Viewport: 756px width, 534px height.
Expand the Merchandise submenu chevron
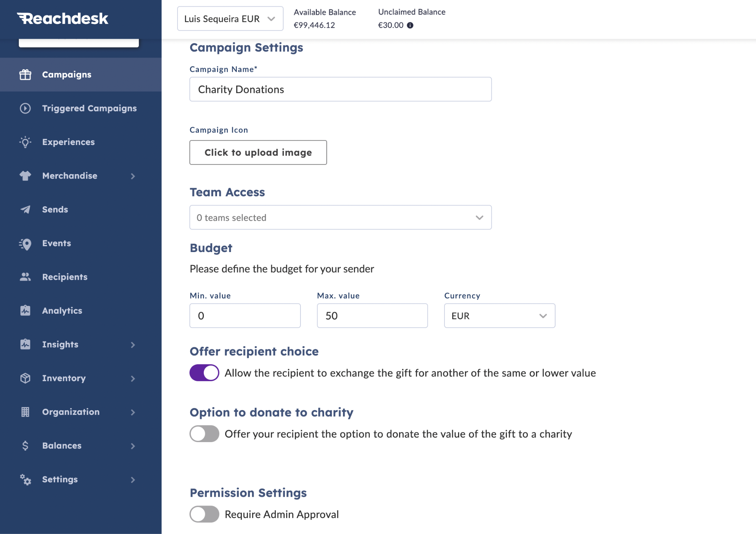(133, 176)
